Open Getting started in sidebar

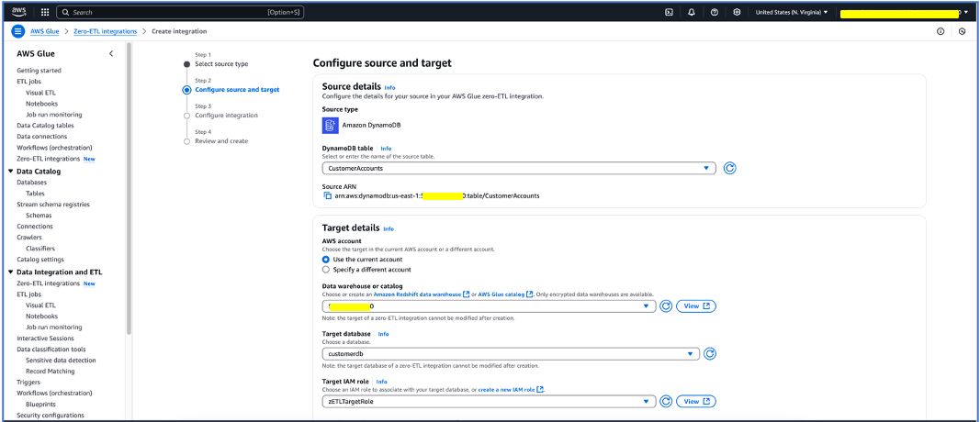[x=39, y=71]
